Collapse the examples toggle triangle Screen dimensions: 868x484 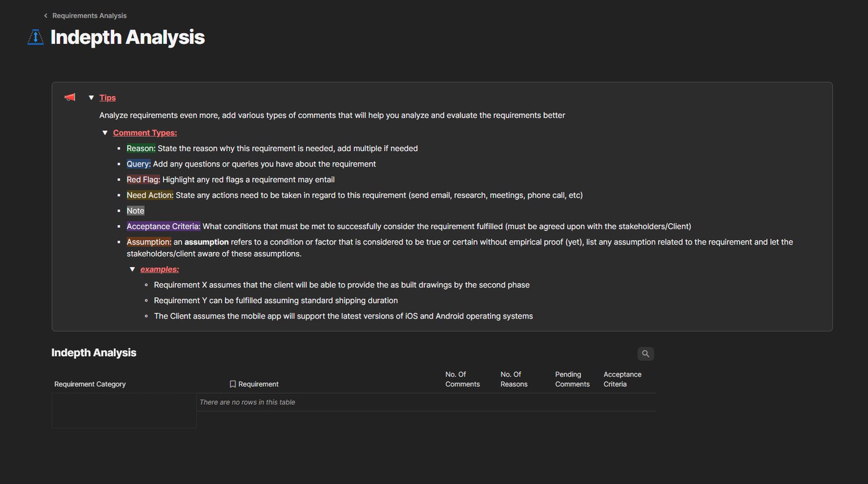133,269
